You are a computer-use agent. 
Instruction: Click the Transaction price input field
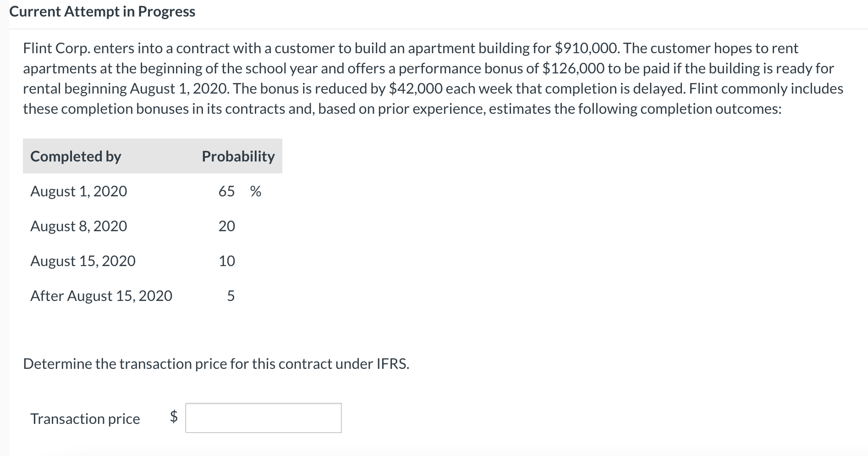click(x=263, y=418)
